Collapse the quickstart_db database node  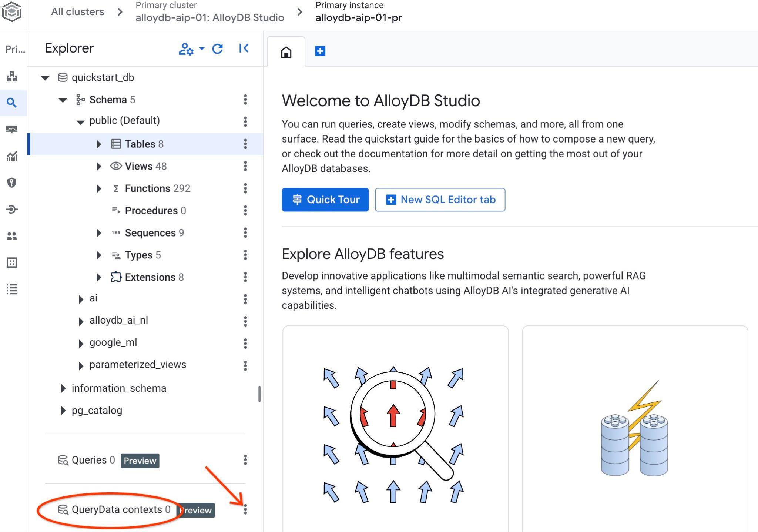pos(45,78)
